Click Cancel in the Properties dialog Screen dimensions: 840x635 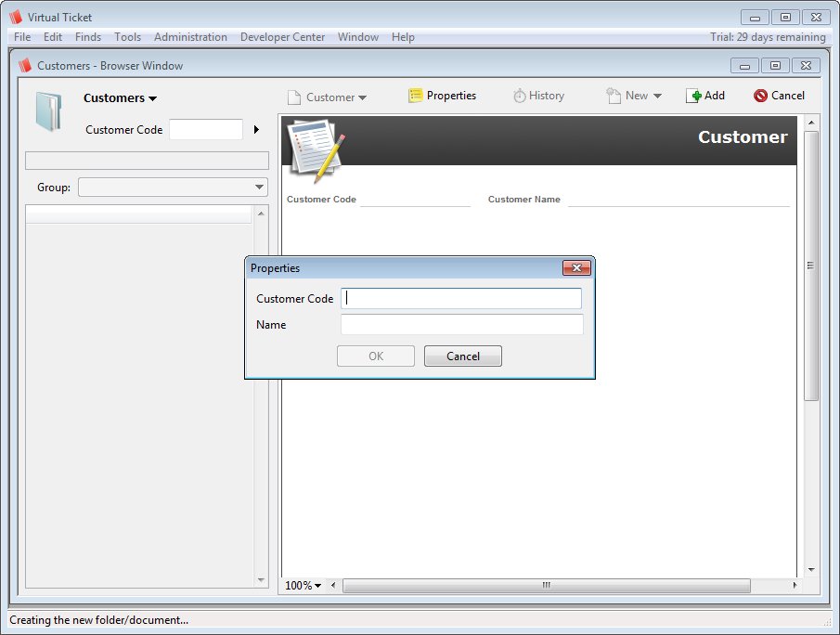pos(463,356)
